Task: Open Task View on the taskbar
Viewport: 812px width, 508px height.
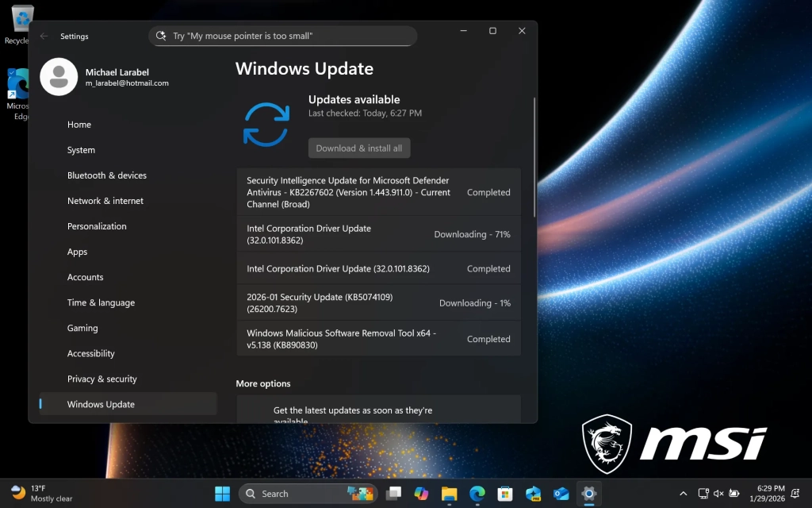Action: click(393, 493)
